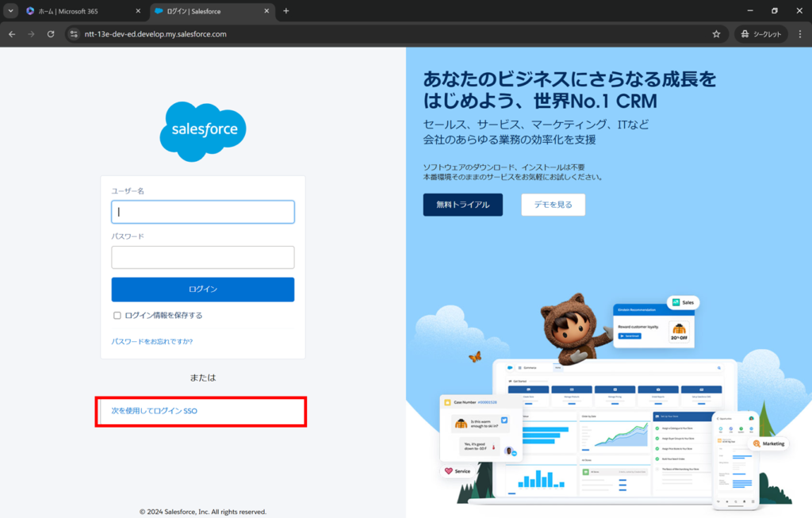This screenshot has height=518, width=812.
Task: Click the browser forward arrow
Action: tap(31, 34)
